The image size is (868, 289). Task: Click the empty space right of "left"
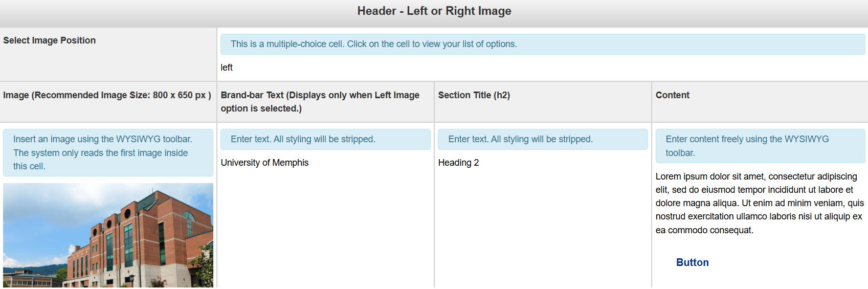coord(511,68)
